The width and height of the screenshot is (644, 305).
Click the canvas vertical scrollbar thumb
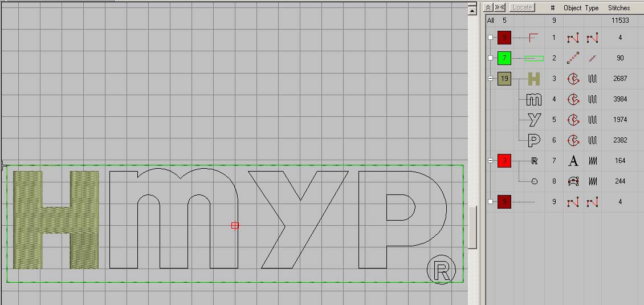[x=472, y=227]
